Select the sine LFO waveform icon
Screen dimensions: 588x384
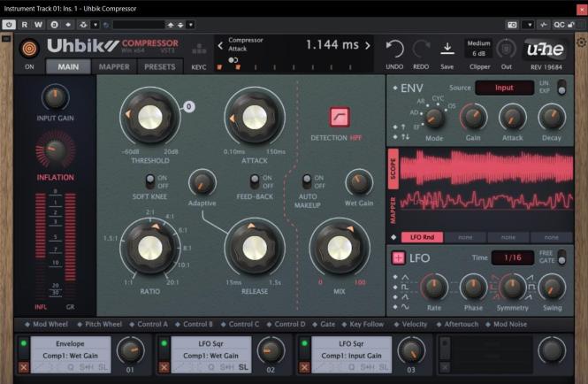pos(405,307)
